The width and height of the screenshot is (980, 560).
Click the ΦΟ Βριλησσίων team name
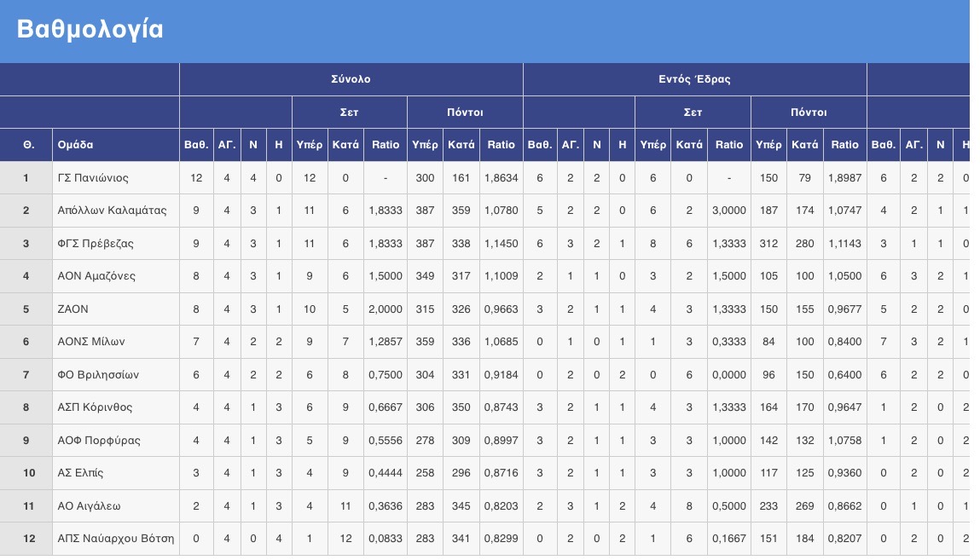pos(98,375)
